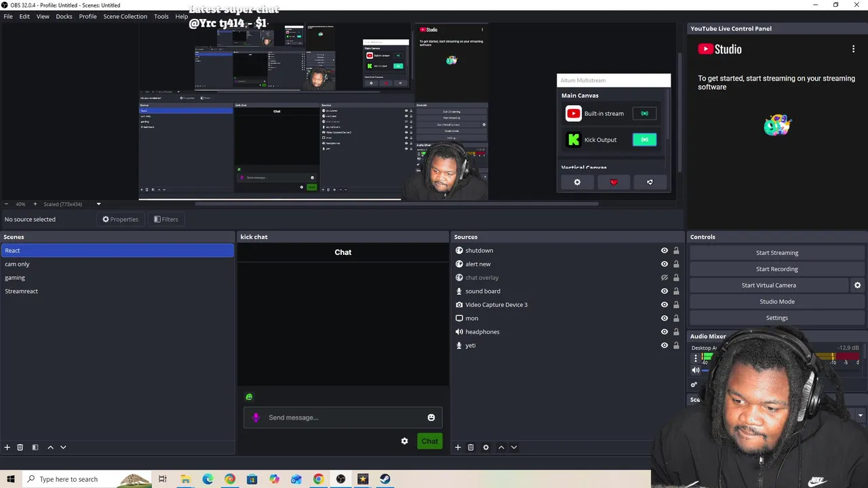Click the red heart button in Aitum
868x488 pixels.
[614, 182]
